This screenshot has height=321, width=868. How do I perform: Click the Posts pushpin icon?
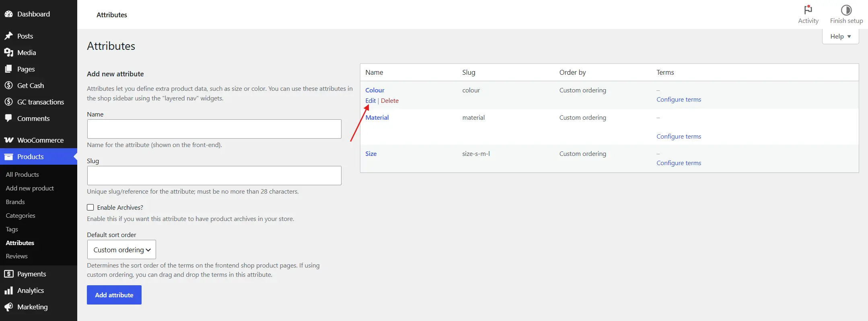point(8,36)
